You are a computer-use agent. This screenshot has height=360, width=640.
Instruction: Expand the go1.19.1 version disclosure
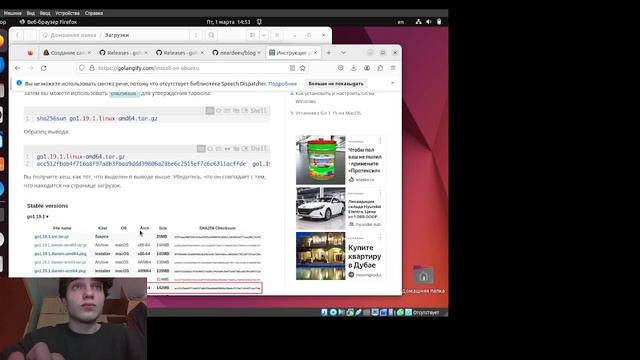pyautogui.click(x=38, y=217)
